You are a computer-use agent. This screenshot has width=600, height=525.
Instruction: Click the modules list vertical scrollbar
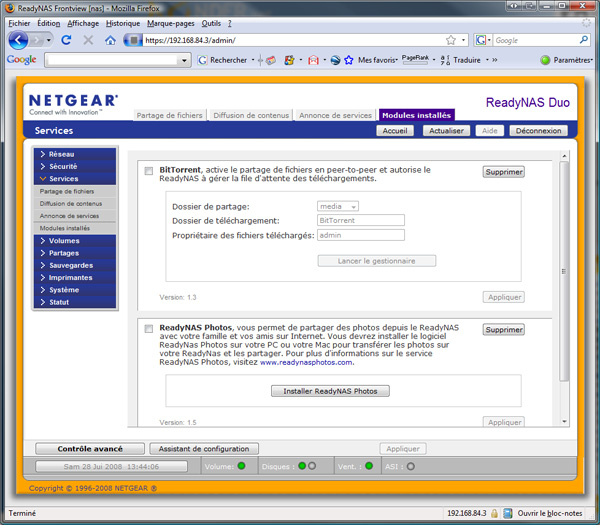[564, 271]
